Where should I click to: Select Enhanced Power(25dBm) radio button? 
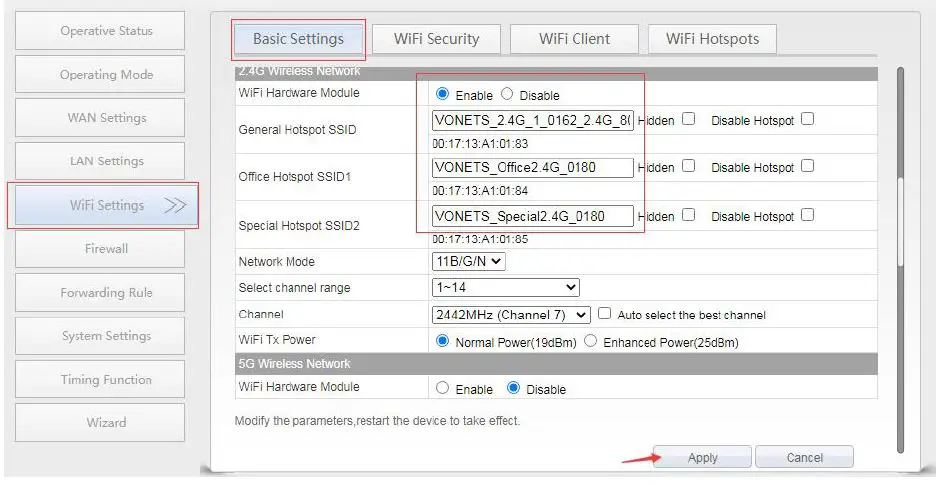(x=591, y=341)
